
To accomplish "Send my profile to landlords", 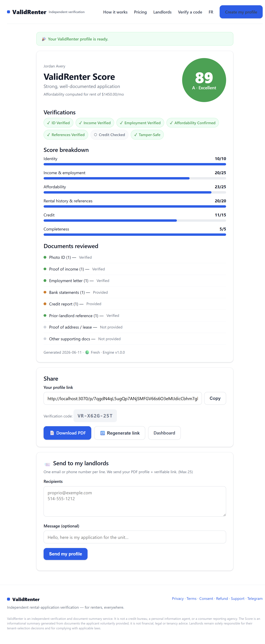I will coord(66,554).
